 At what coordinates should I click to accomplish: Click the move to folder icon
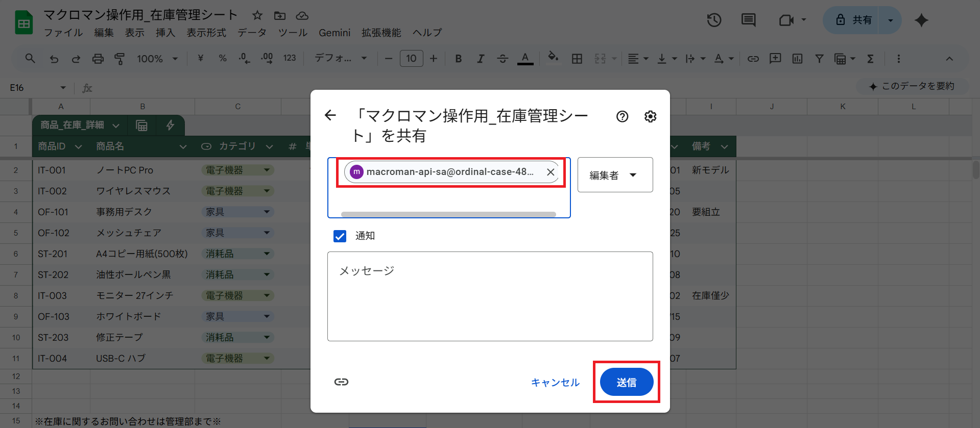280,15
